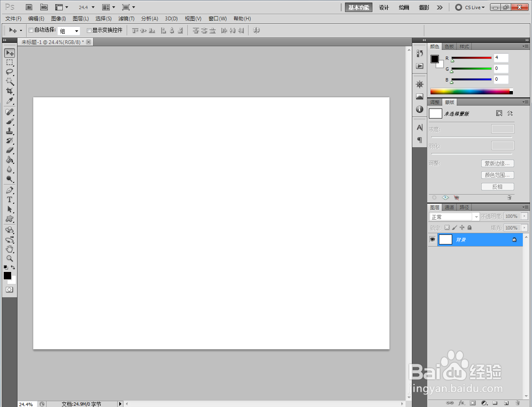Select the Eraser tool

pos(10,150)
